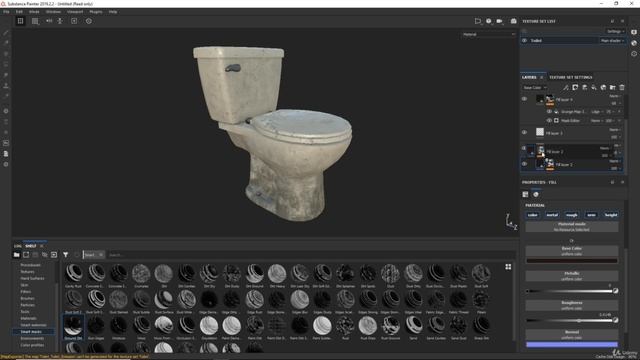Select the Clone stamp tool
The height and width of the screenshot is (360, 640).
(6, 86)
